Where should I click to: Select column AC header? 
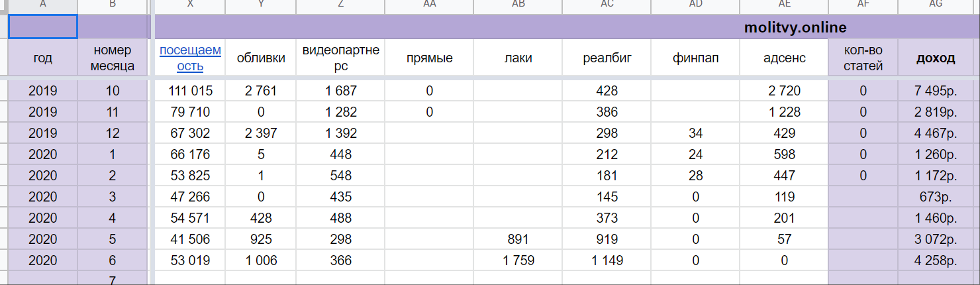pyautogui.click(x=607, y=5)
